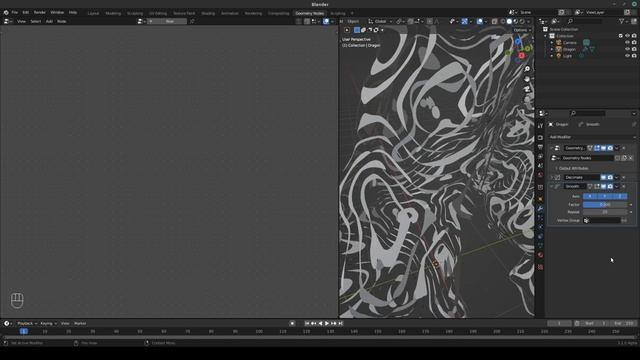Click jump to end playback button
This screenshot has height=360, width=640.
(340, 323)
